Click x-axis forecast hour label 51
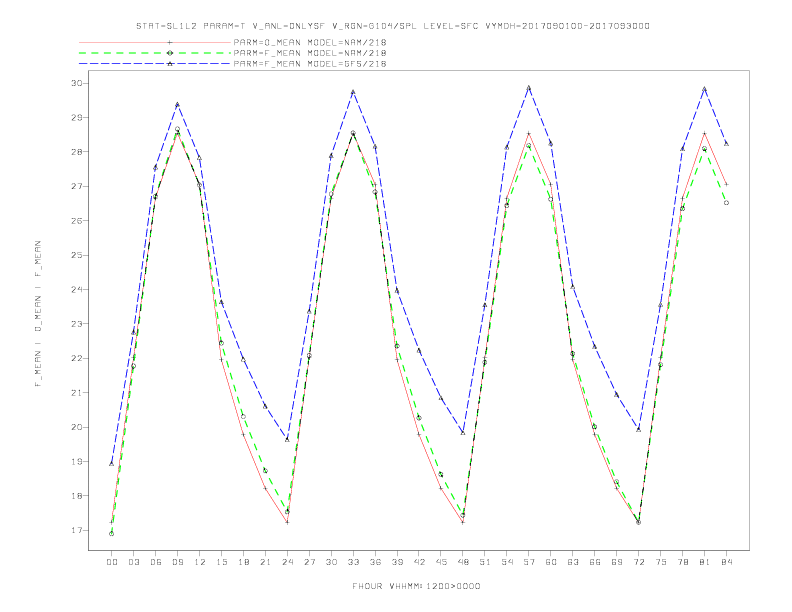The image size is (792, 612). pyautogui.click(x=485, y=562)
